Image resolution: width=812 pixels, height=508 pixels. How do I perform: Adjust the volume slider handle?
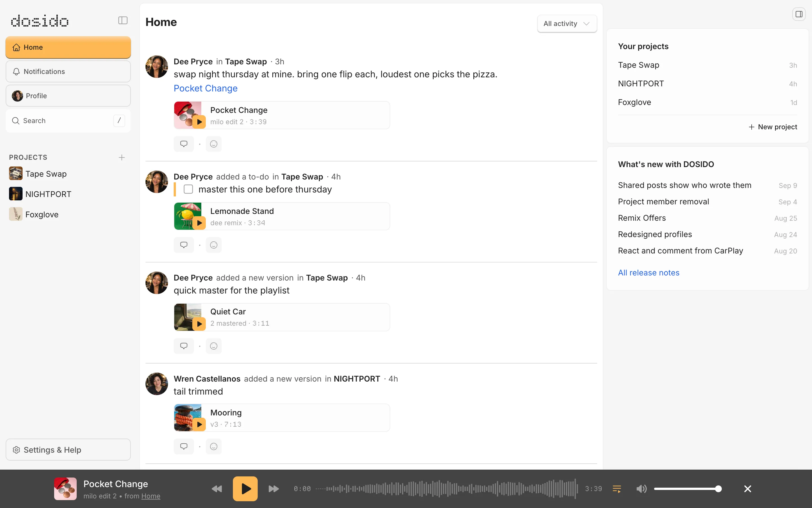pyautogui.click(x=718, y=489)
